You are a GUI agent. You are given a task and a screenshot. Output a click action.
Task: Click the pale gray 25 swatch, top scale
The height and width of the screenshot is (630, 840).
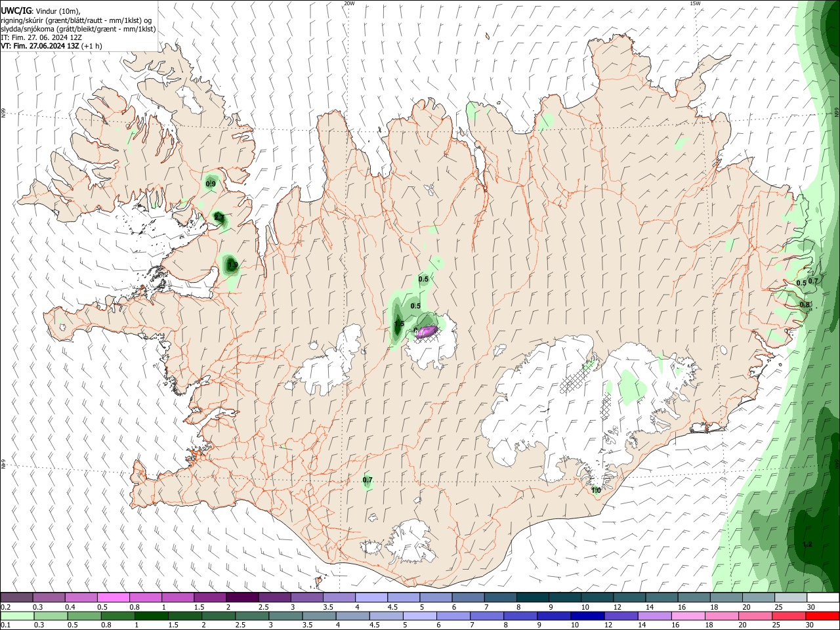[791, 598]
